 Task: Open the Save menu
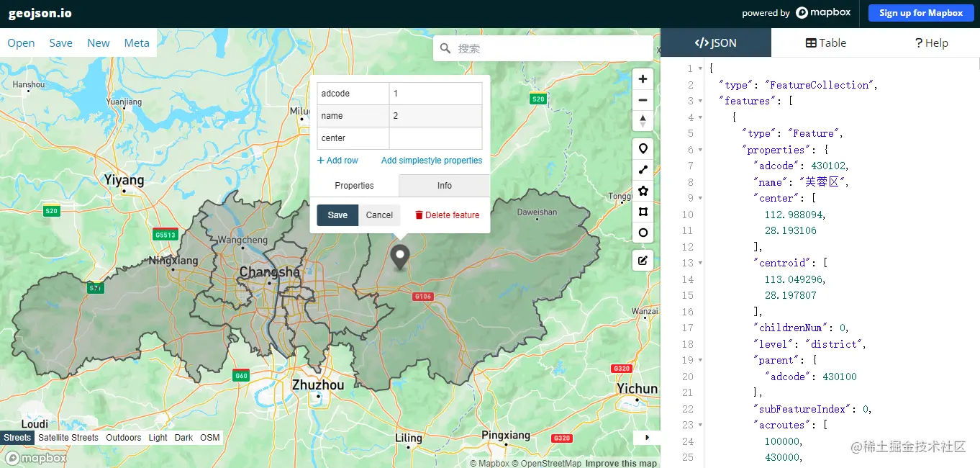(60, 43)
